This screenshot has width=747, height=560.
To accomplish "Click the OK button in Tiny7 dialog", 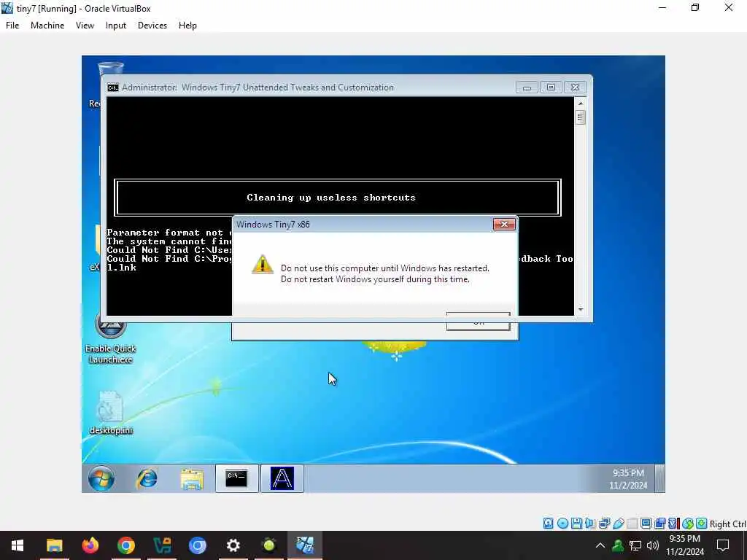I will (479, 322).
